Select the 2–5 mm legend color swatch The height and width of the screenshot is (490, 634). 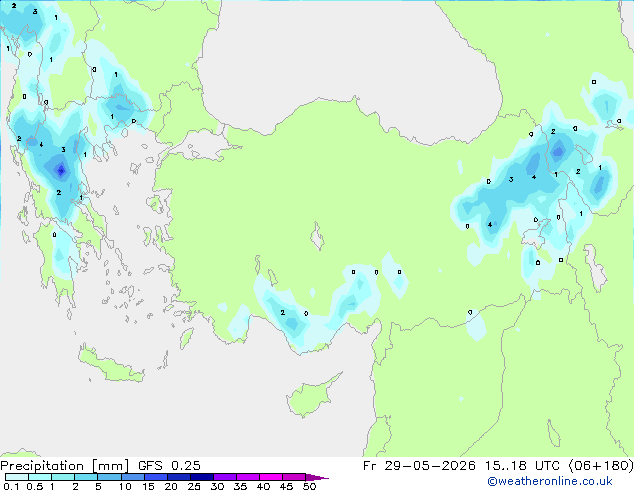point(86,477)
